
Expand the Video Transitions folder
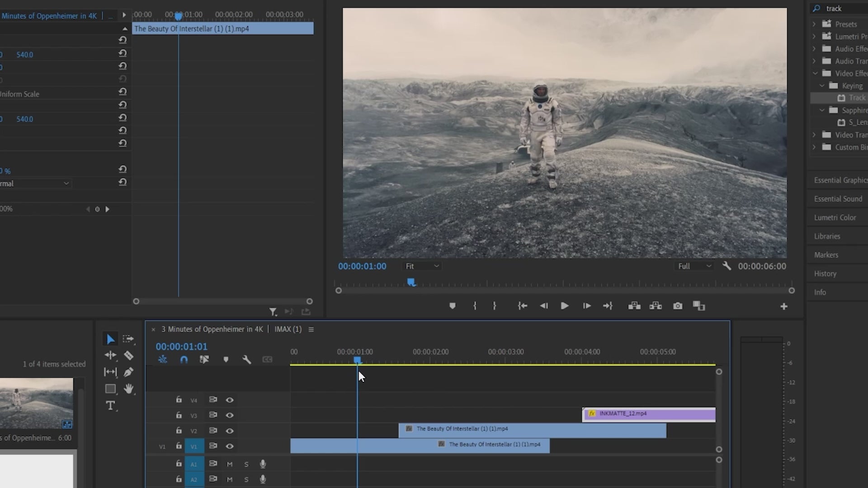click(x=814, y=135)
